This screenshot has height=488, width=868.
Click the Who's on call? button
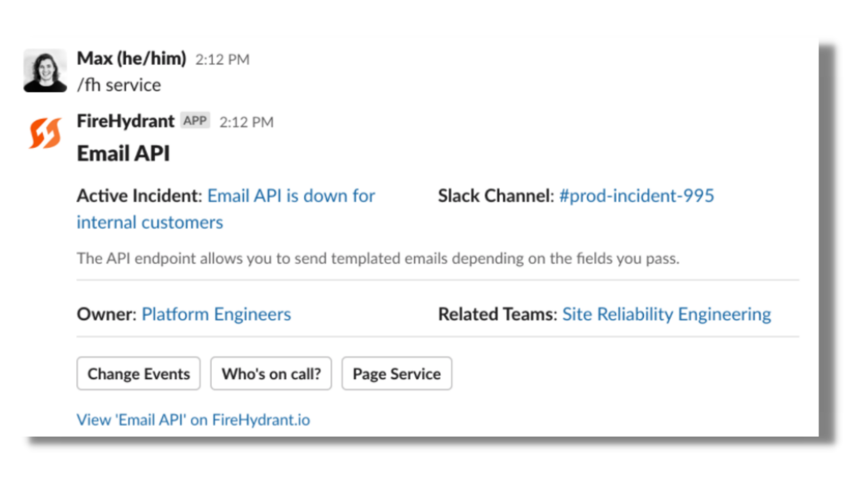point(271,373)
